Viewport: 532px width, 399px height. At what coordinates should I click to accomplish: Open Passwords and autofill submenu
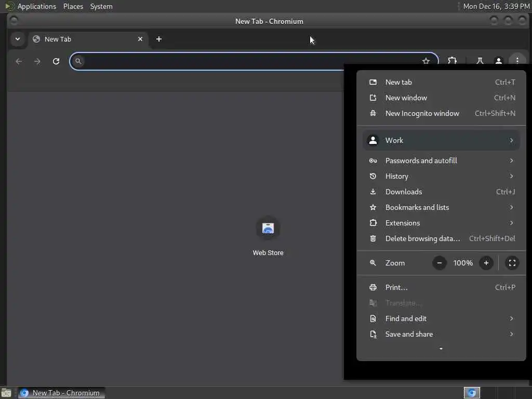tap(441, 161)
